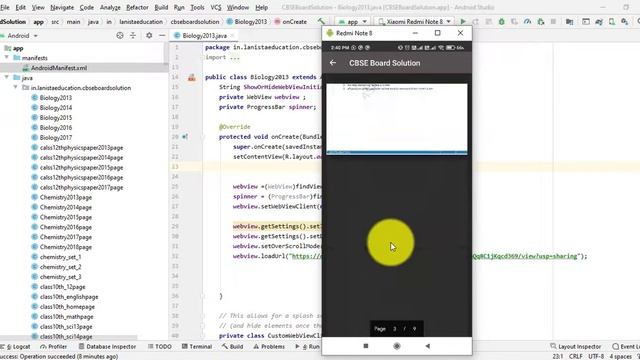Image resolution: width=640 pixels, height=360 pixels.
Task: Open the TODO tool window
Action: pyautogui.click(x=160, y=347)
